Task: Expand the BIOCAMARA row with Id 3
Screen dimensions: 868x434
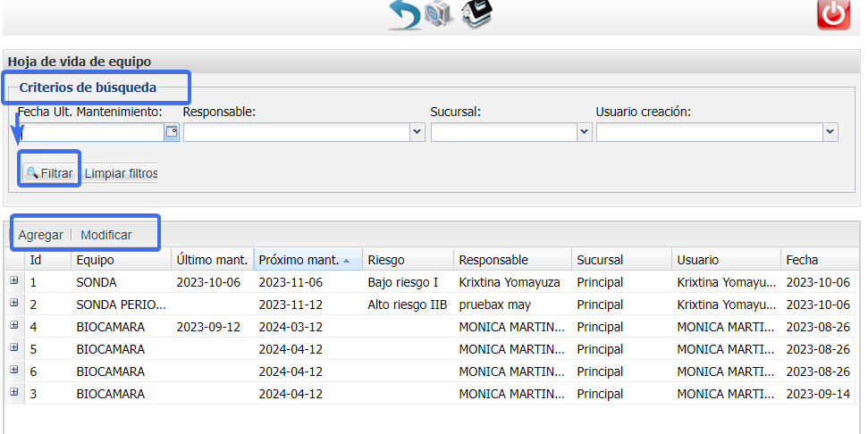Action: coord(14,392)
